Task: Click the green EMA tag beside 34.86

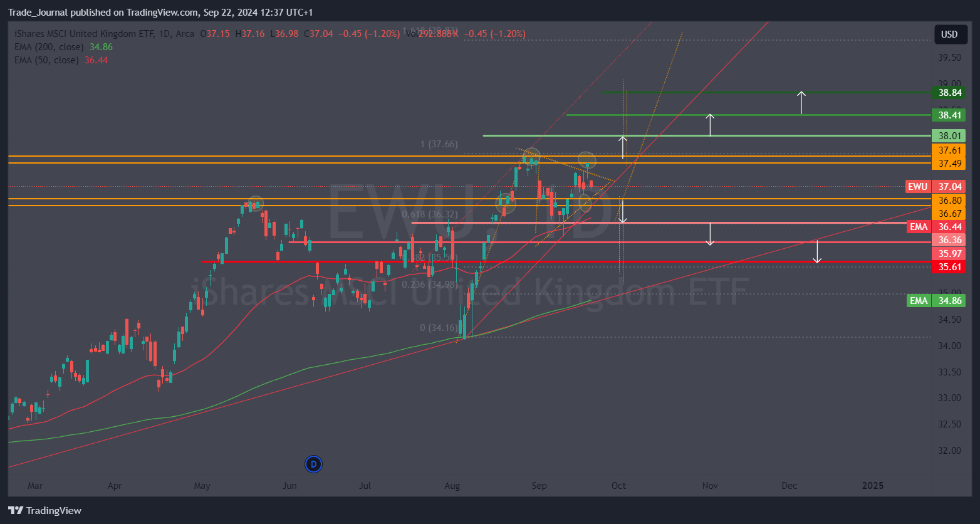Action: pyautogui.click(x=919, y=301)
